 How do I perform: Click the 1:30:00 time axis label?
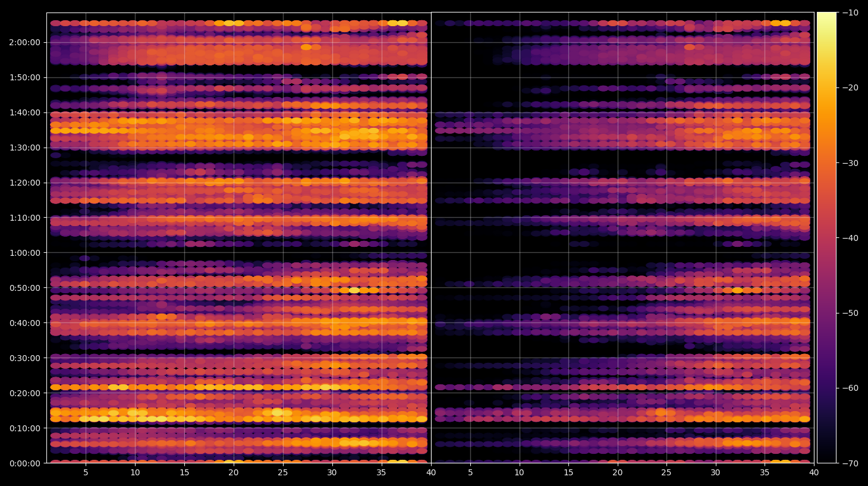pos(25,148)
